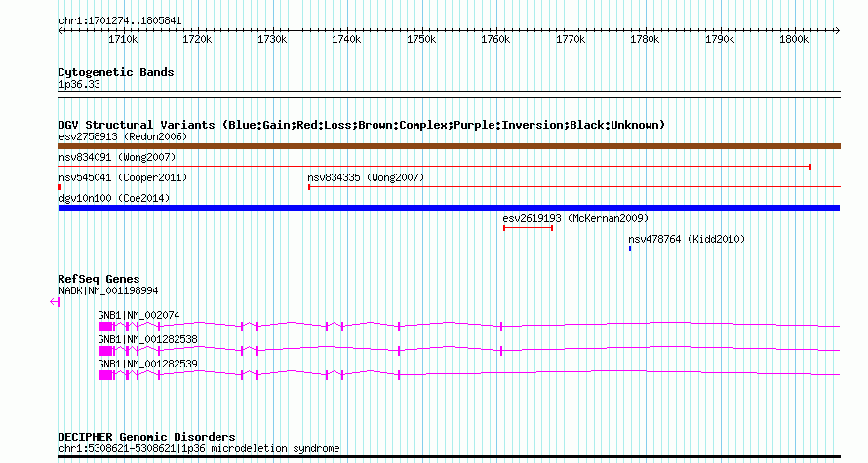Open the 1p36 microdeletion syndrome entry

pyautogui.click(x=199, y=448)
